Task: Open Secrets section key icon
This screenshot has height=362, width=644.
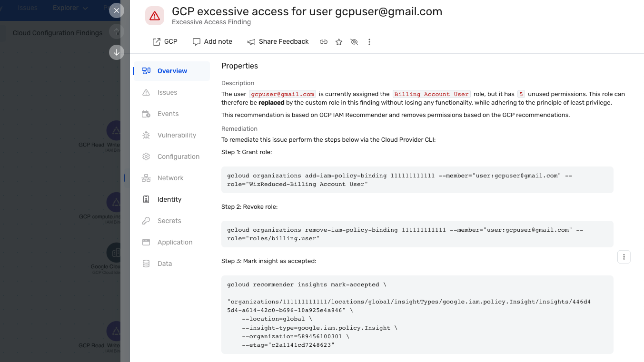Action: (x=146, y=221)
